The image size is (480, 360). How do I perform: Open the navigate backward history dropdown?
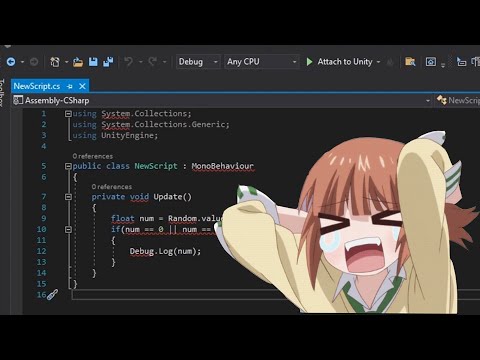coord(22,62)
